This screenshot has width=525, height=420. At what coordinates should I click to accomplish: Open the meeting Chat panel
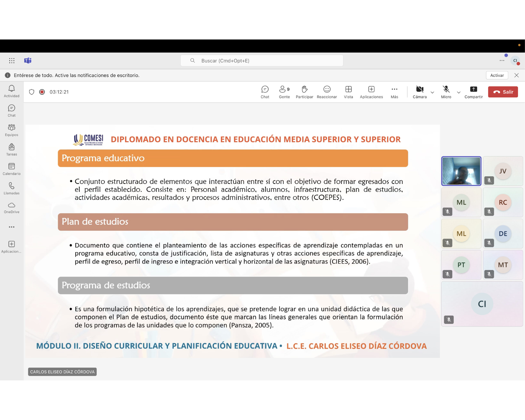point(265,92)
